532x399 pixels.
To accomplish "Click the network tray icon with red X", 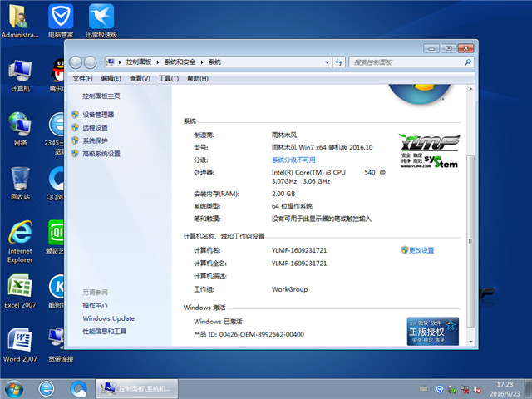I will (x=465, y=389).
